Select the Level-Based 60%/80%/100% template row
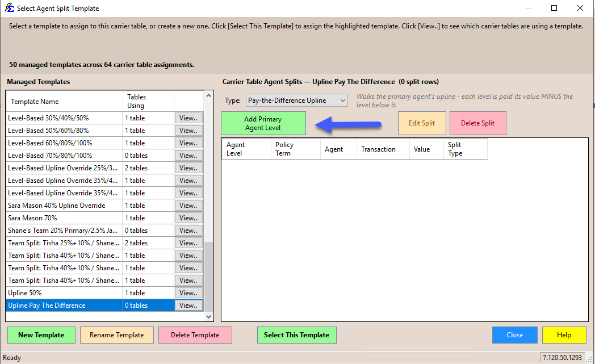This screenshot has width=595, height=364. click(x=104, y=143)
